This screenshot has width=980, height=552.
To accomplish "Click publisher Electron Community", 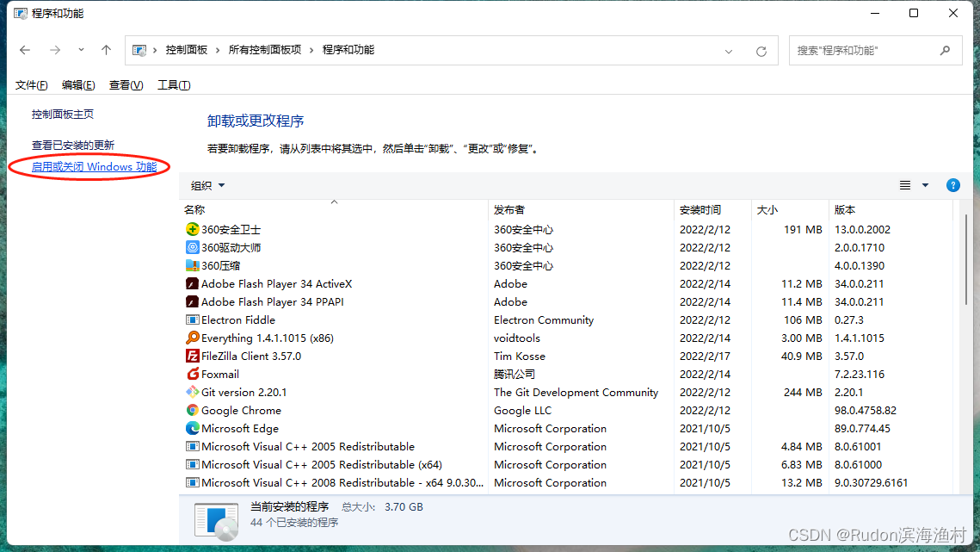I will [x=544, y=319].
